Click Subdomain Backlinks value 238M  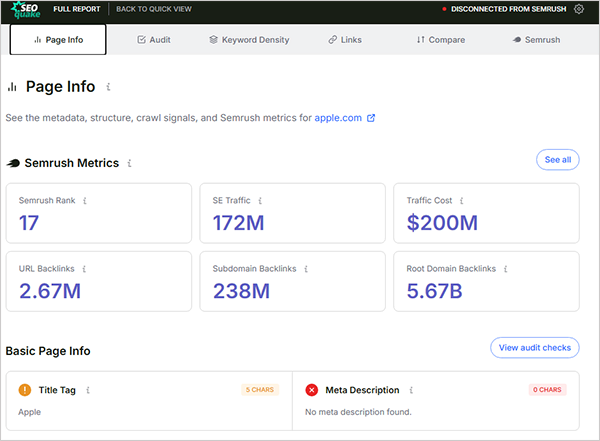(x=241, y=291)
